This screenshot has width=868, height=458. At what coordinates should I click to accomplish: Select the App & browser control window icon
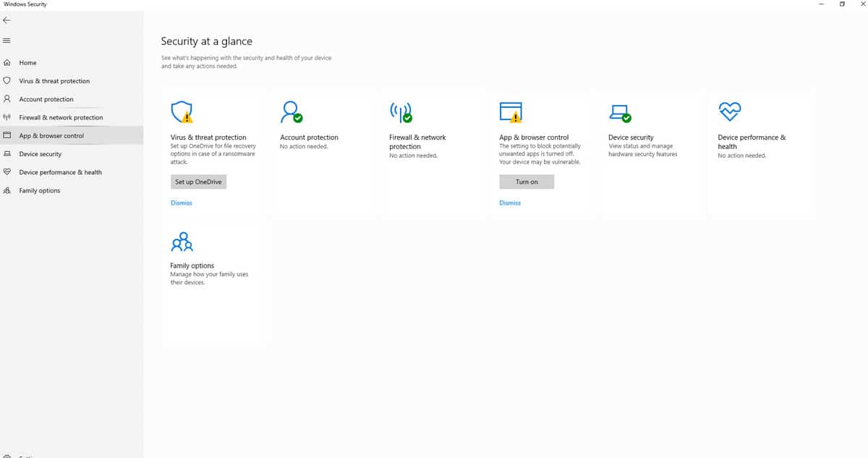point(510,111)
